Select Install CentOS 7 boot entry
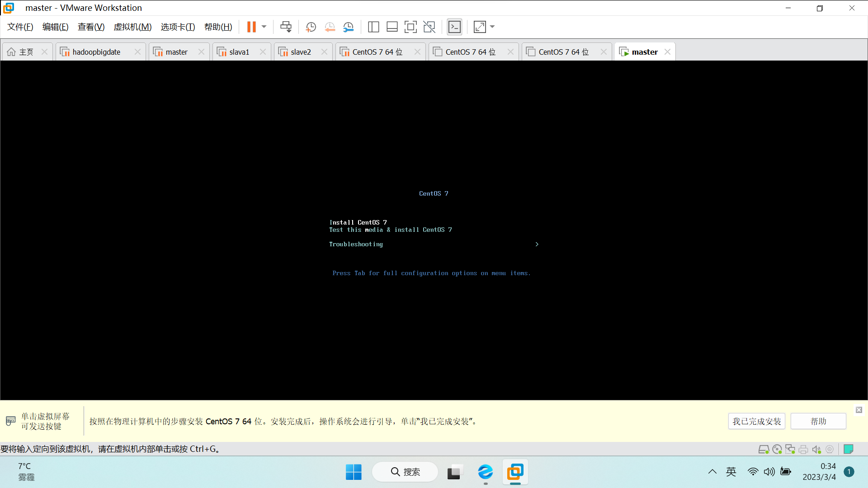The height and width of the screenshot is (488, 868). pos(358,222)
